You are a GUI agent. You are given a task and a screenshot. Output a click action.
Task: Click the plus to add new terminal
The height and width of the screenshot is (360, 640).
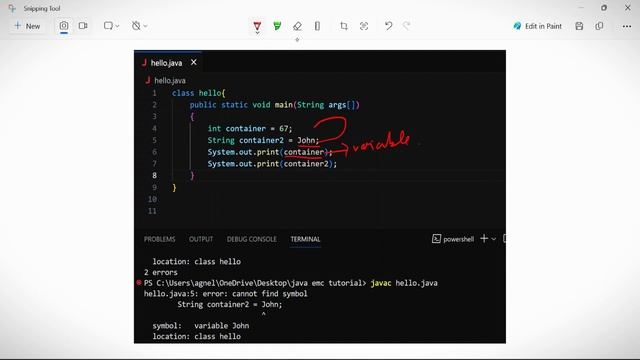484,239
